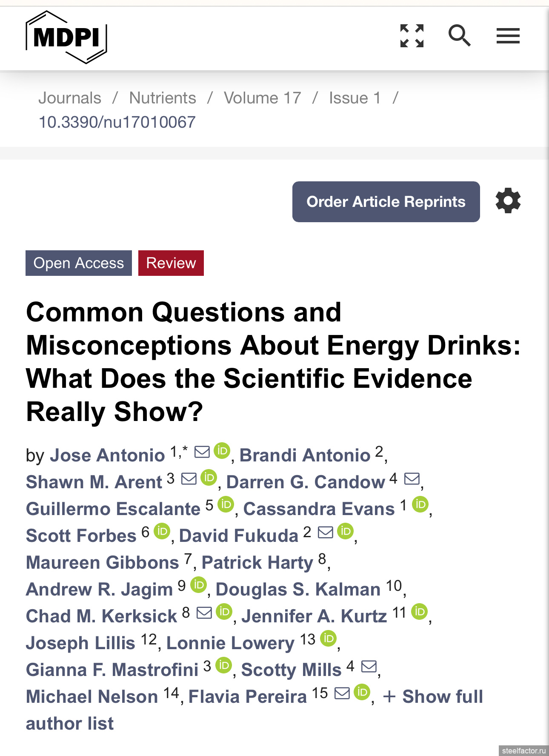Click envelope icon next to Scotty Mills

[369, 666]
